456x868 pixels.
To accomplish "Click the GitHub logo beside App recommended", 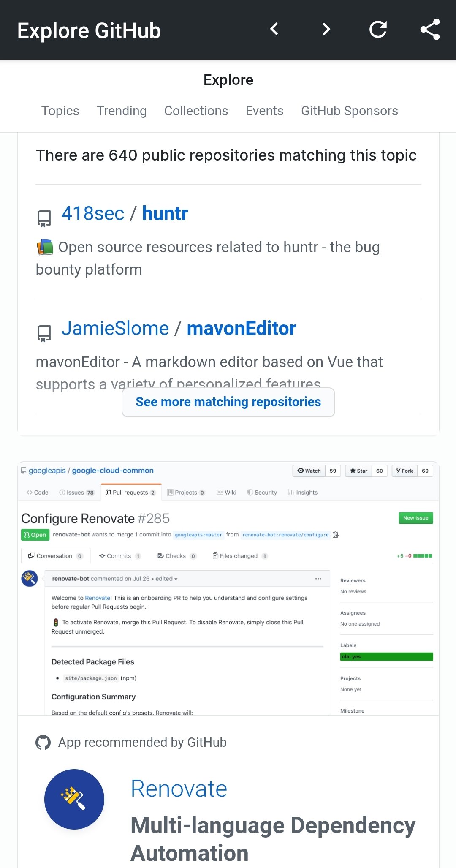I will 43,743.
